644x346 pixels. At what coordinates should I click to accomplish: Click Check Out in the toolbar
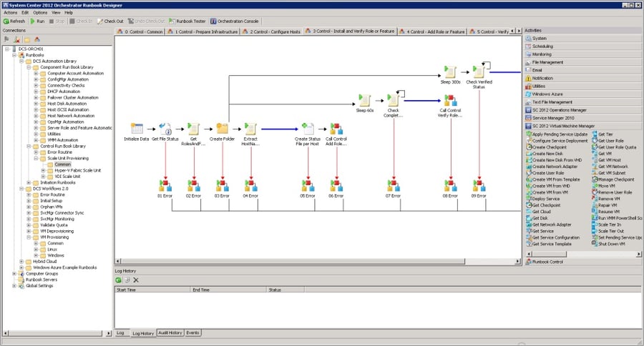click(110, 21)
